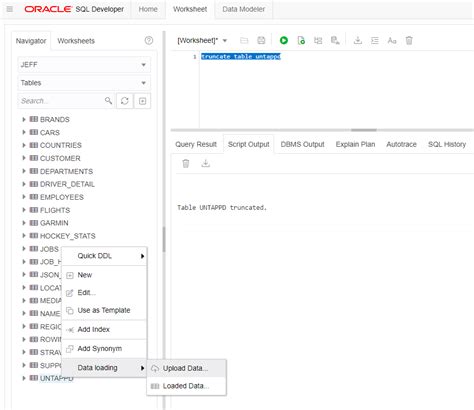Image resolution: width=474 pixels, height=410 pixels.
Task: Run Script icon in toolbar
Action: pos(301,41)
